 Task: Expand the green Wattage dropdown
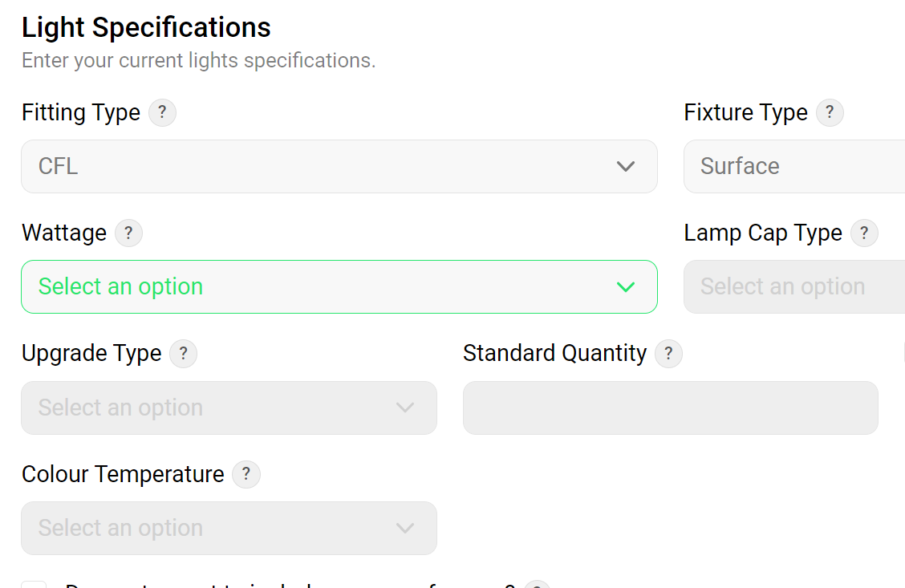coord(339,287)
